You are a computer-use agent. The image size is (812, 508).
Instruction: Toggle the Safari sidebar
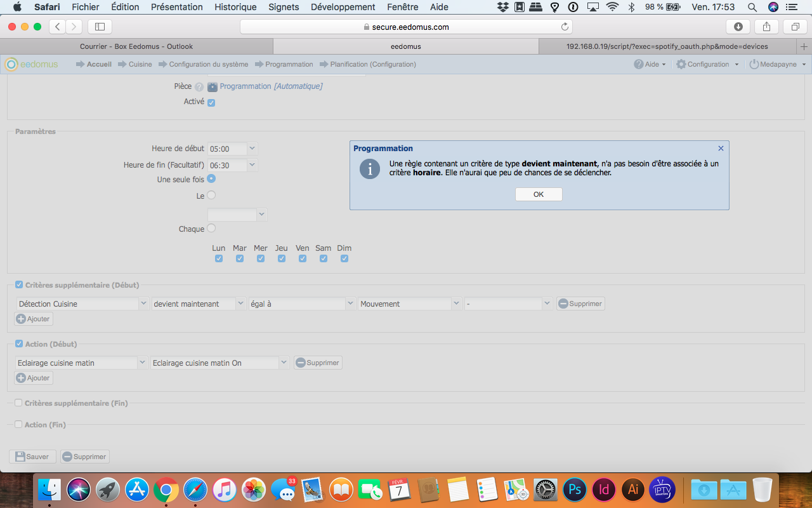point(100,27)
